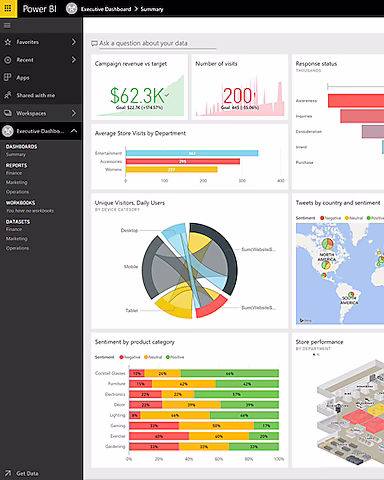Click the Cocktail Glasses green positive segment
The image size is (384, 480).
(230, 373)
